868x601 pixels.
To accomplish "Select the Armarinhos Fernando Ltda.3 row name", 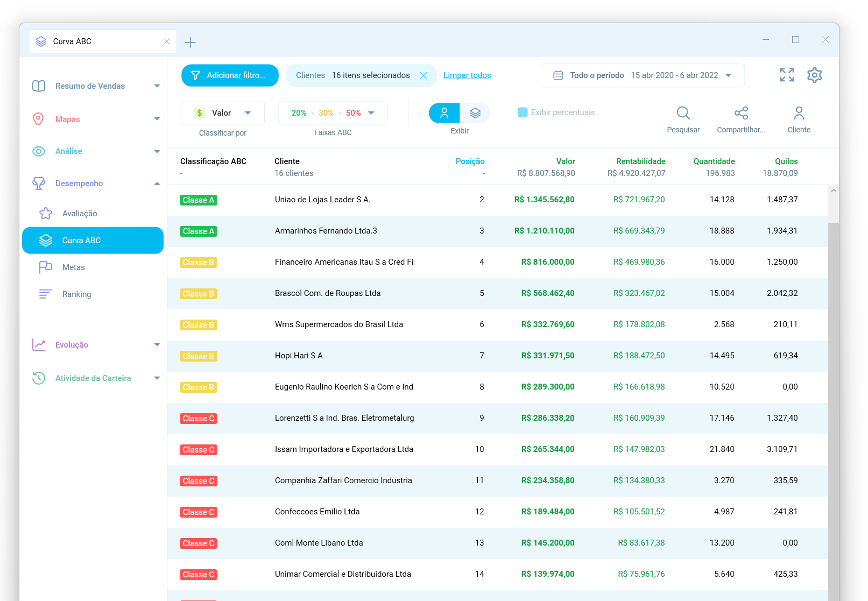I will coord(326,231).
